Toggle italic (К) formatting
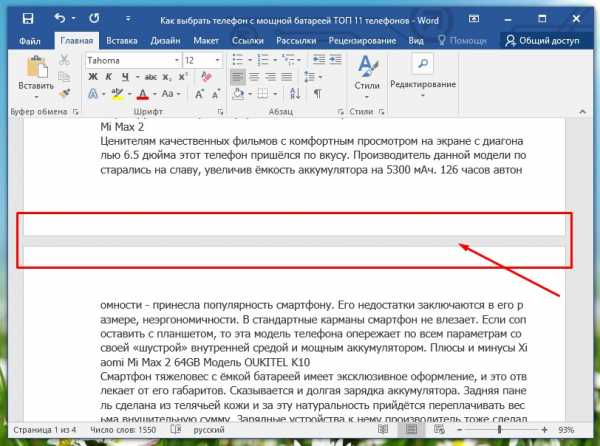 109,77
